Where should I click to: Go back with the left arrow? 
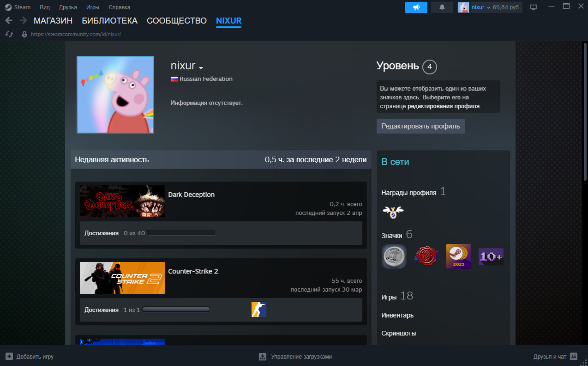[x=8, y=20]
